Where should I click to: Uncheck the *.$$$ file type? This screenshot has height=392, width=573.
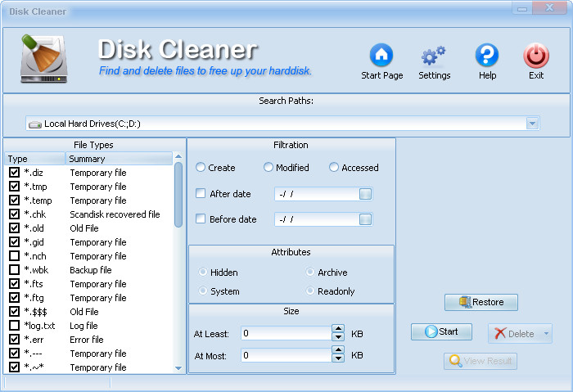(14, 311)
